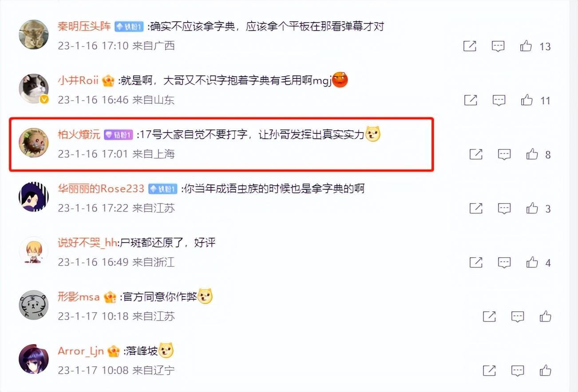Share the comment by 小井Roii

pyautogui.click(x=470, y=100)
